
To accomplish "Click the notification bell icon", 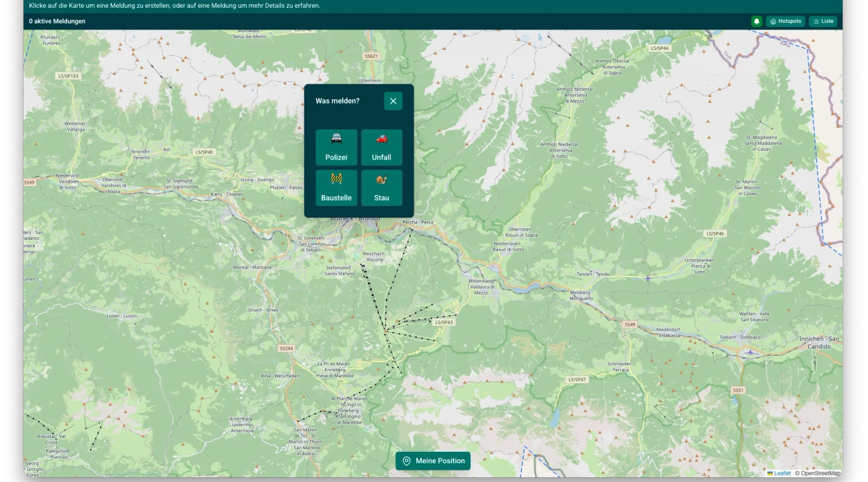I will (x=756, y=21).
